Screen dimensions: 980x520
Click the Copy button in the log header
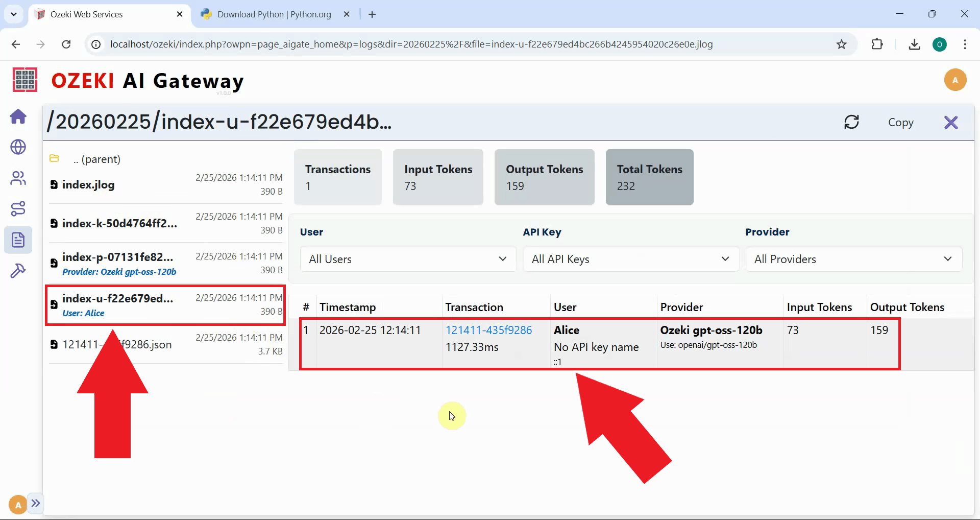(900, 122)
